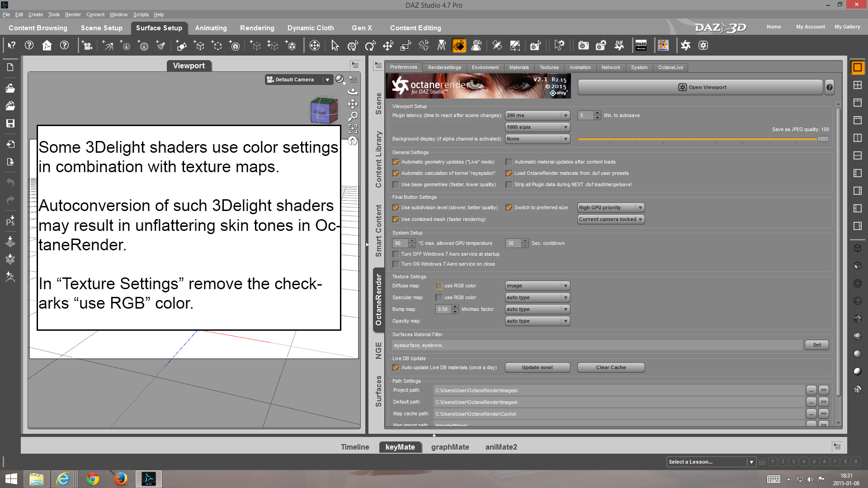Open the High GPU priority dropdown

610,207
